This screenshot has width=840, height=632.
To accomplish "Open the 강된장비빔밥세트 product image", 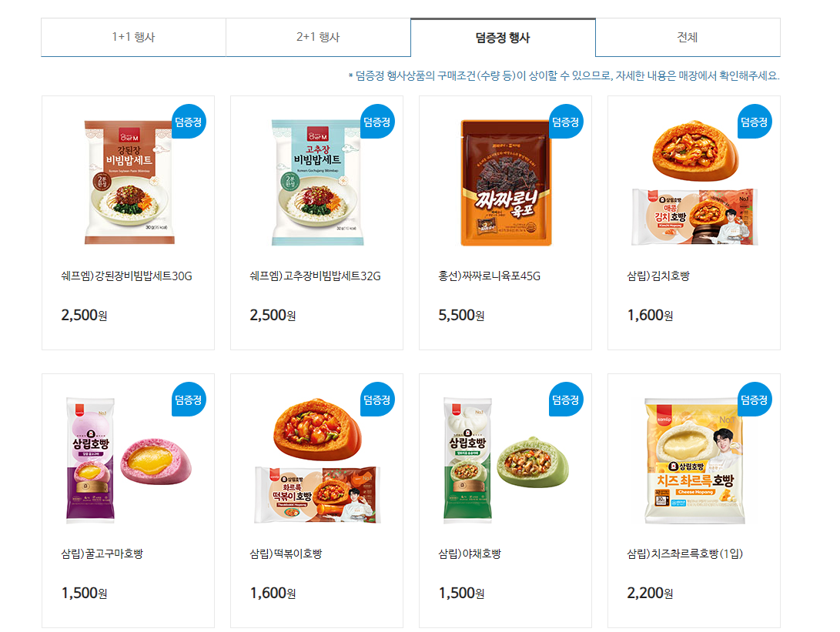I will 129,182.
